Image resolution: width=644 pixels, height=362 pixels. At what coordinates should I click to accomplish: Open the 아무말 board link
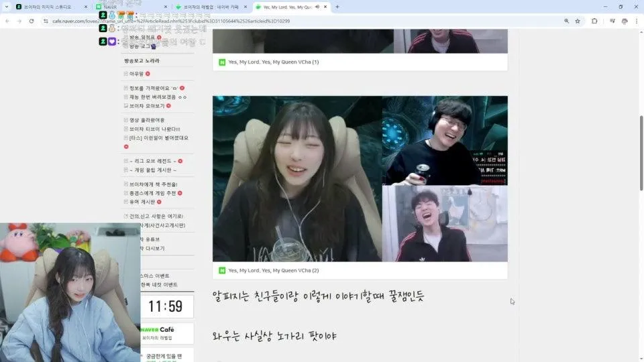(x=136, y=74)
